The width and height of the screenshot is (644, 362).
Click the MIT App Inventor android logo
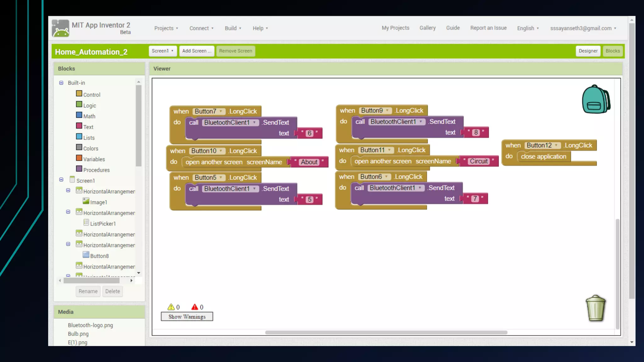60,28
